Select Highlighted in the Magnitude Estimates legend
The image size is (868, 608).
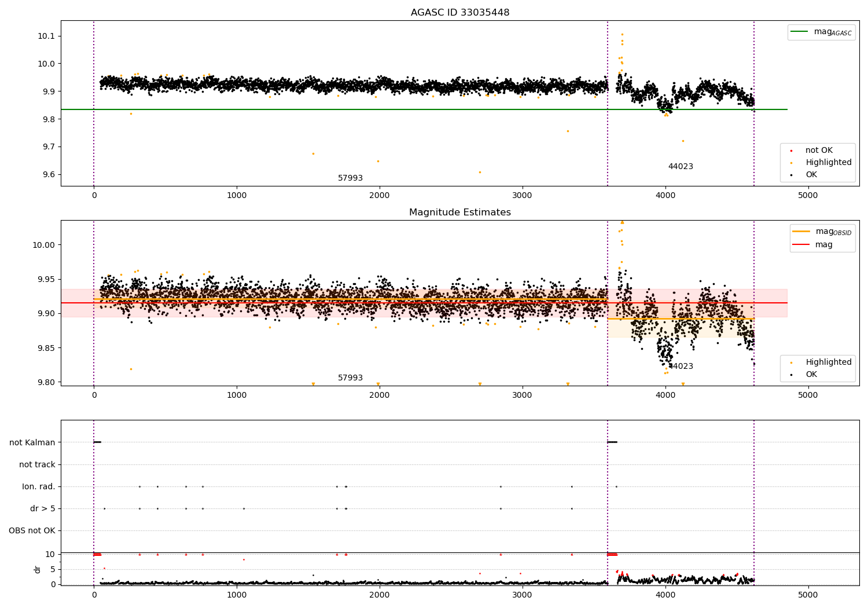[x=829, y=362]
